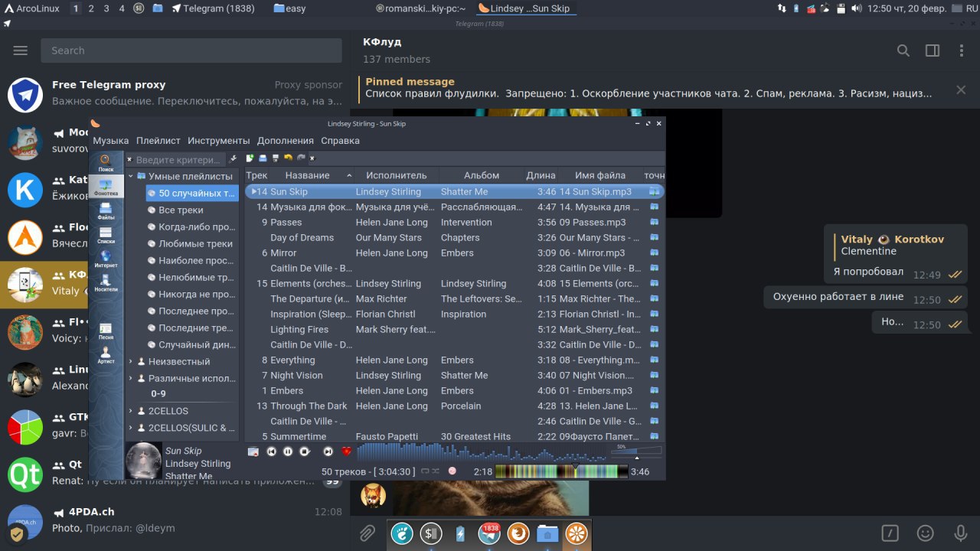The image size is (980, 551).
Task: Create a new playlist via toolbar icon
Action: 250,158
